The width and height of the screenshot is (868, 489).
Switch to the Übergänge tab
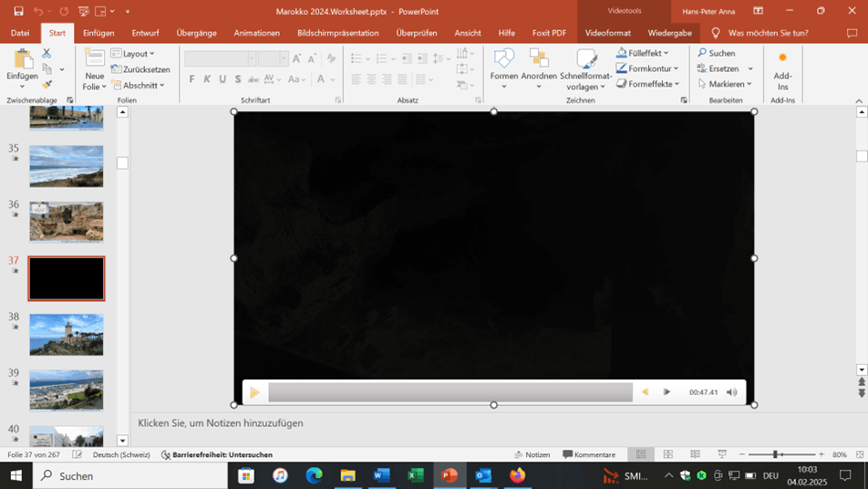click(x=197, y=33)
